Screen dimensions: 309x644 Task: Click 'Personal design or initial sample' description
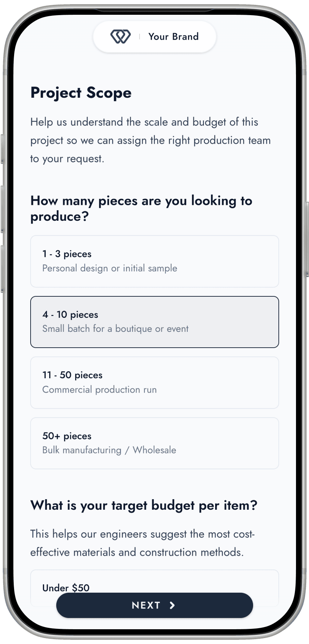[x=110, y=268]
